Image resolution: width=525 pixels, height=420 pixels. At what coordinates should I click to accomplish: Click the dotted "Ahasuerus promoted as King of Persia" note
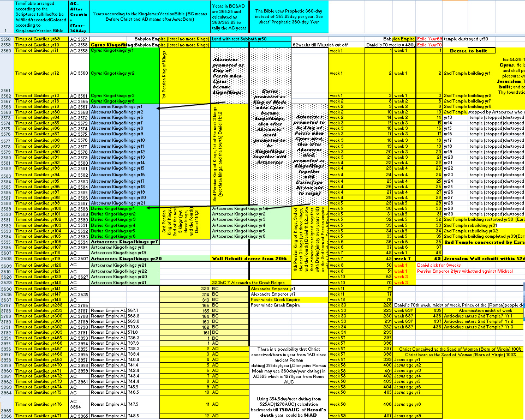point(230,76)
